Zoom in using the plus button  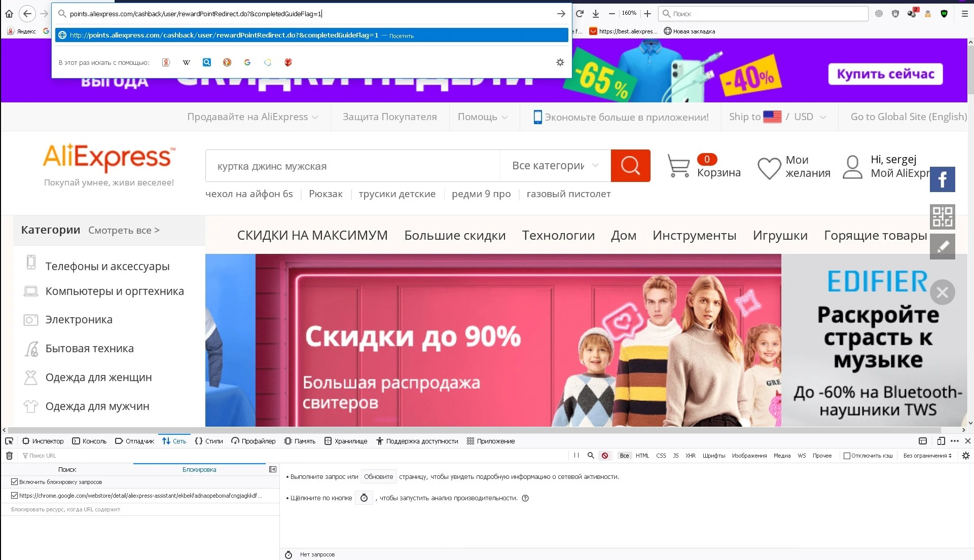coord(647,14)
